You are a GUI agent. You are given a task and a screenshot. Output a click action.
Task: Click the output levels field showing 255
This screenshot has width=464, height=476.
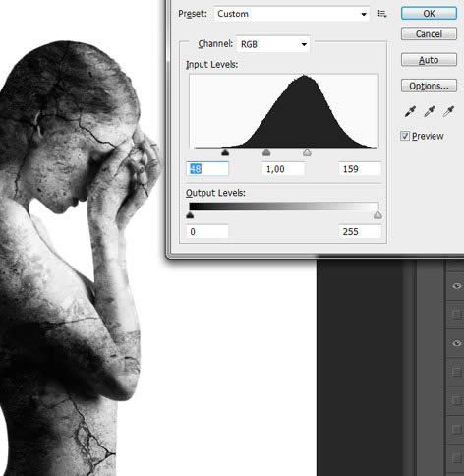[x=360, y=232]
